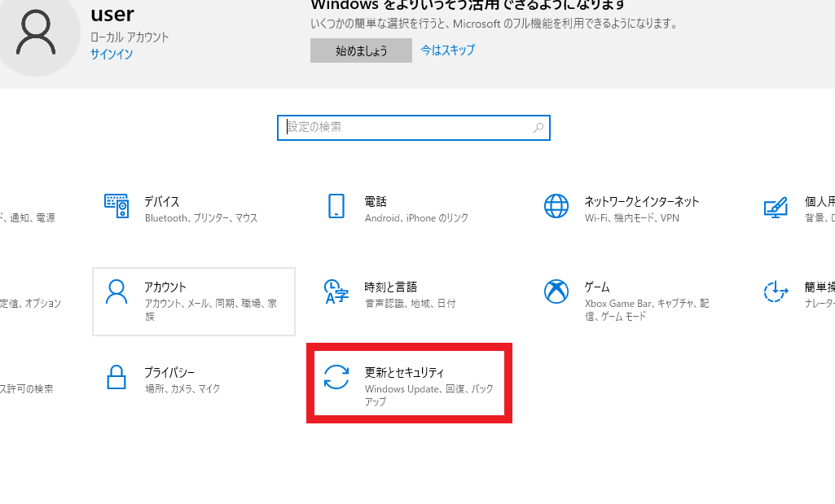Viewport: 835px width, 504px height.
Task: Click the 今はスキップ link
Action: click(447, 50)
